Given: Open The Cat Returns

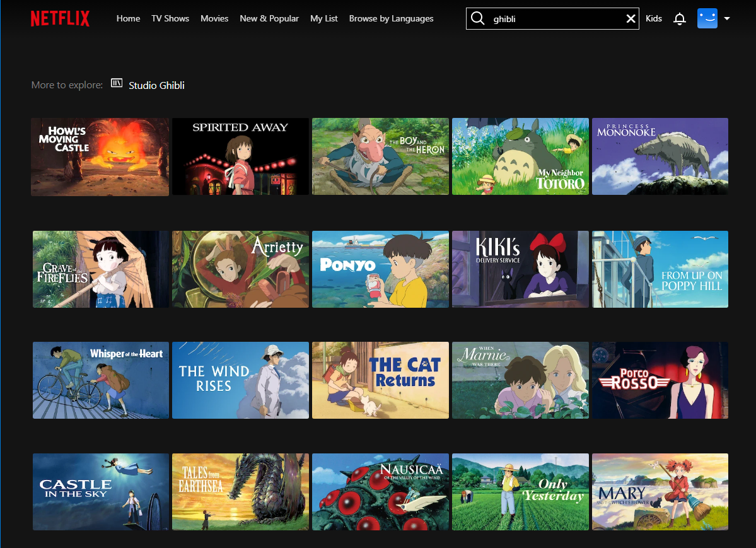Looking at the screenshot, I should [x=380, y=380].
